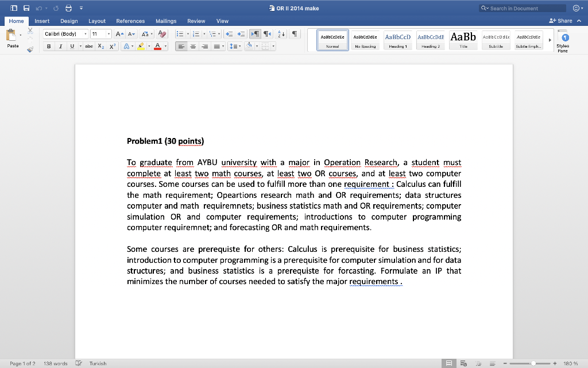Click the Sort icon
The height and width of the screenshot is (368, 588).
281,33
